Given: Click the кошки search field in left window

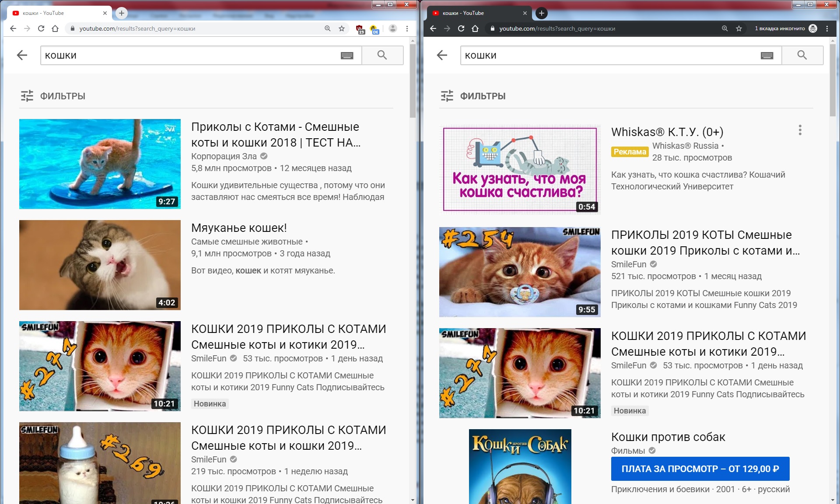Looking at the screenshot, I should (x=188, y=56).
